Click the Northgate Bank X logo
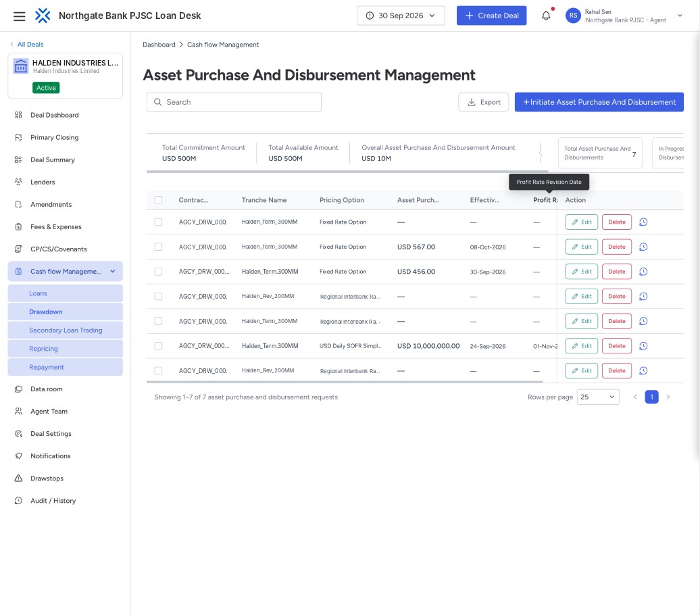The height and width of the screenshot is (615, 700). [43, 16]
